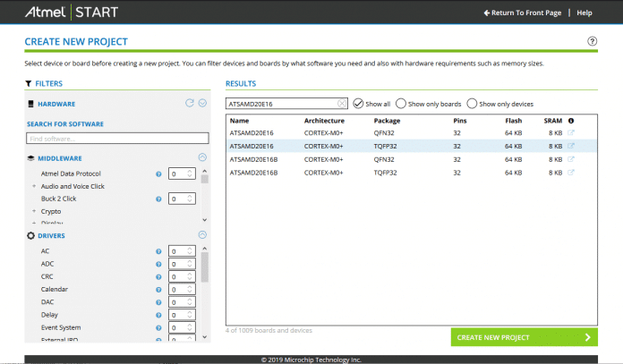Clear the ATSAMD20E16 search text
Image resolution: width=623 pixels, height=364 pixels.
click(341, 104)
